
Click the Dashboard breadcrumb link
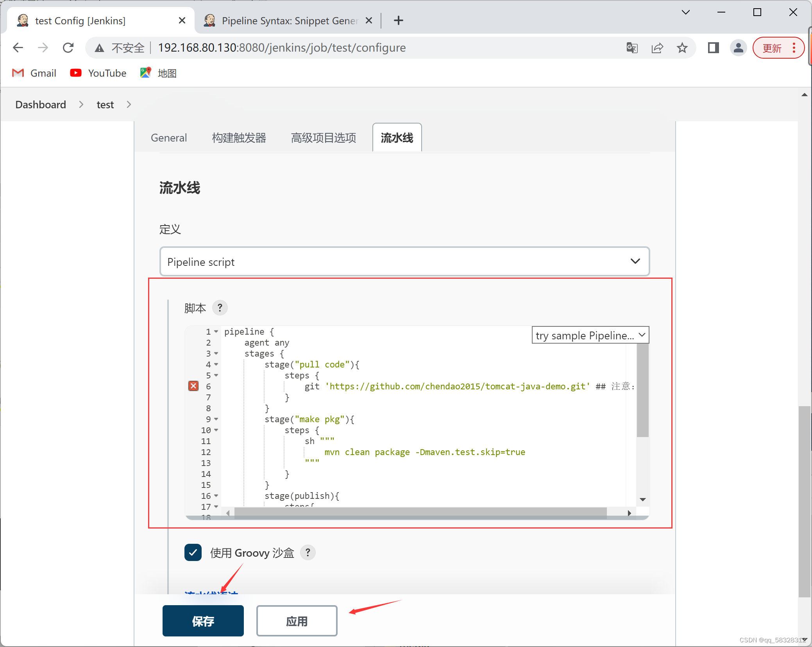click(41, 104)
